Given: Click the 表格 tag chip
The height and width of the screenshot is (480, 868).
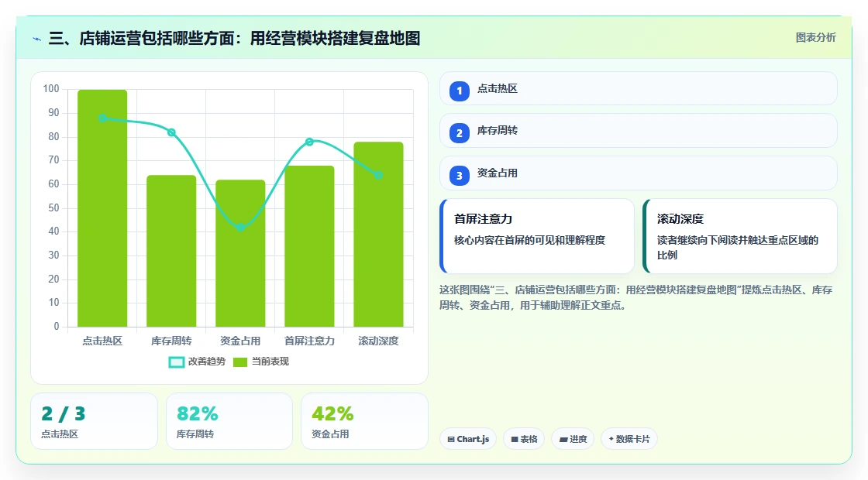Looking at the screenshot, I should point(524,439).
